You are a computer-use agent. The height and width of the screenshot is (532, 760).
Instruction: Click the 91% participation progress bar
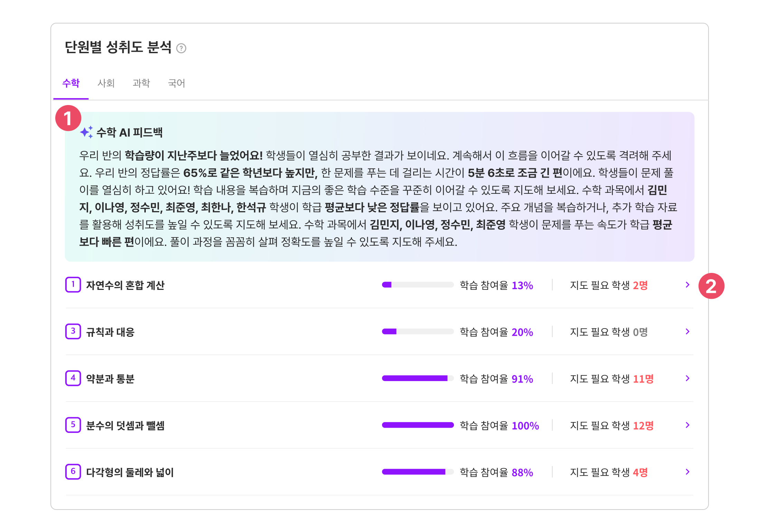(x=418, y=378)
